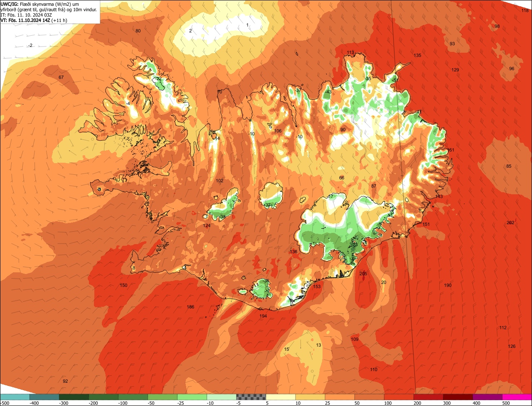Image resolution: width=532 pixels, height=406 pixels.
Task: Click the purple legend swatch starting at 400
Action: click(x=488, y=397)
